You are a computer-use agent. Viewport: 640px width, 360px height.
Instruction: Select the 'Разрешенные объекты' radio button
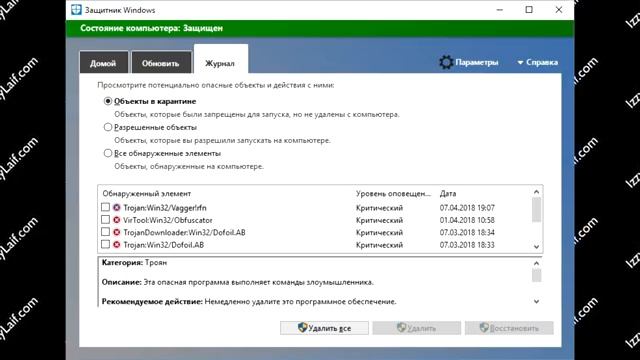tap(108, 127)
